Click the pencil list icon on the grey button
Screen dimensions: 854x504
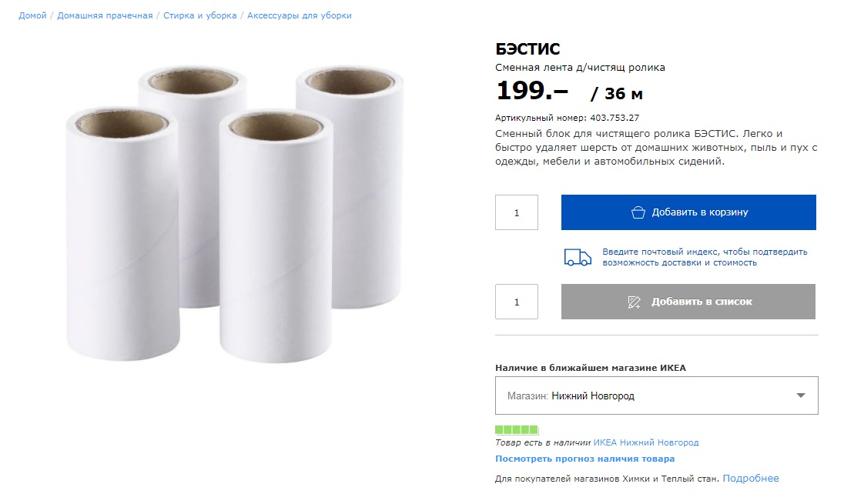[635, 302]
